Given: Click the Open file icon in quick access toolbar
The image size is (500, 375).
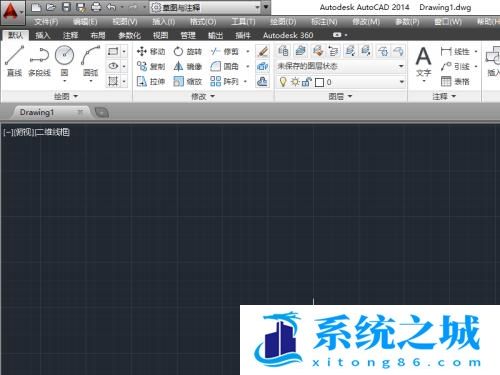Looking at the screenshot, I should [51, 7].
